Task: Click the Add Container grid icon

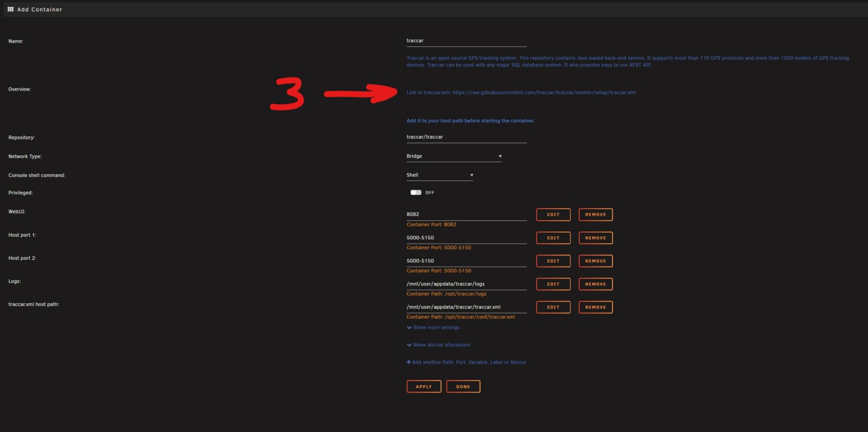Action: click(10, 9)
